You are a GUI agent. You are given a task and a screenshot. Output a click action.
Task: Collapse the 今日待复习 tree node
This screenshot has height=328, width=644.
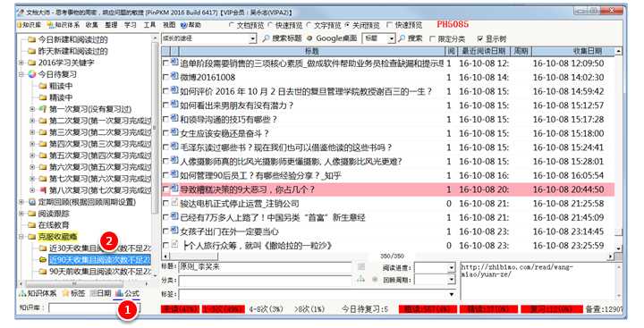click(21, 74)
